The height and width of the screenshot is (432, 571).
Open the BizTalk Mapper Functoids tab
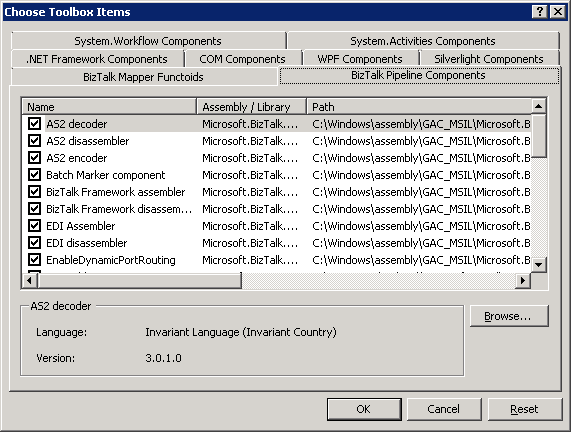143,77
